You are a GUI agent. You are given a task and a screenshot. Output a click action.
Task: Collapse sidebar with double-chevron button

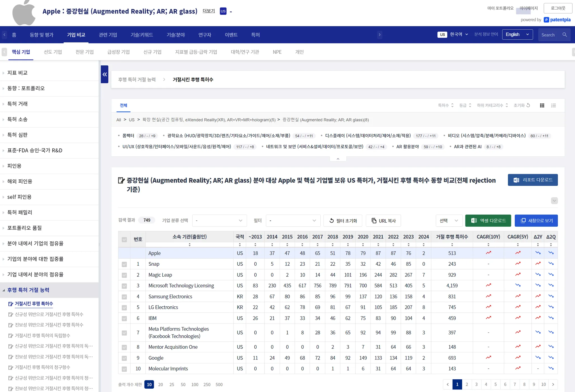point(104,74)
